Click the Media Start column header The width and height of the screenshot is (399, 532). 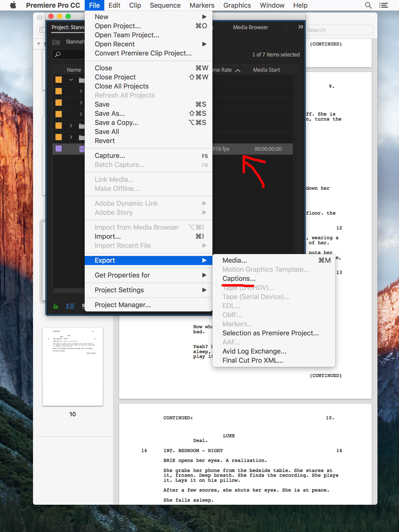pos(266,70)
